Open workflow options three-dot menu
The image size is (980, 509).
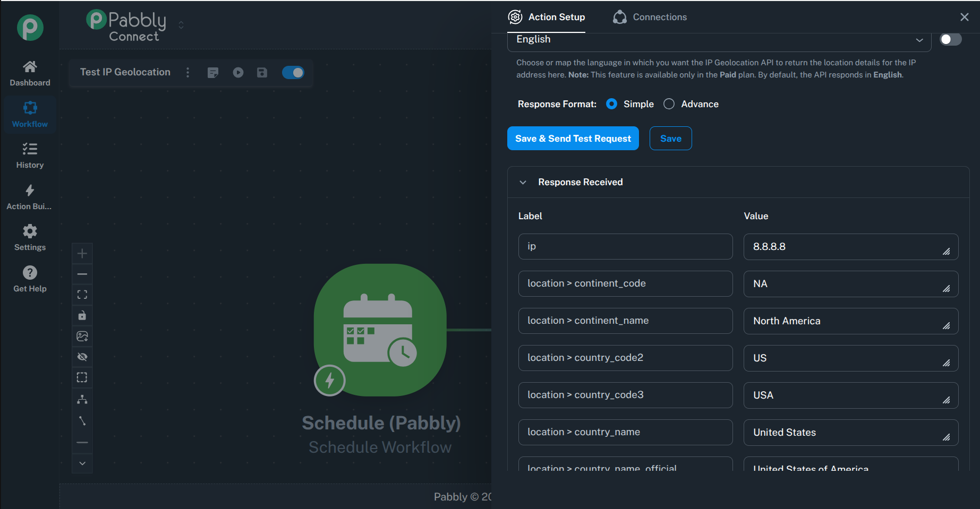188,72
